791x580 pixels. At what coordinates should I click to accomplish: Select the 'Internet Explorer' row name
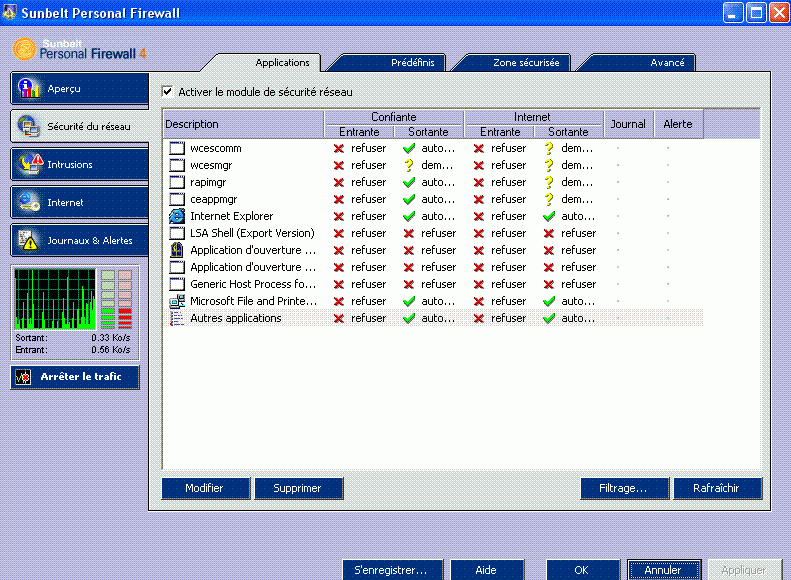click(x=232, y=216)
